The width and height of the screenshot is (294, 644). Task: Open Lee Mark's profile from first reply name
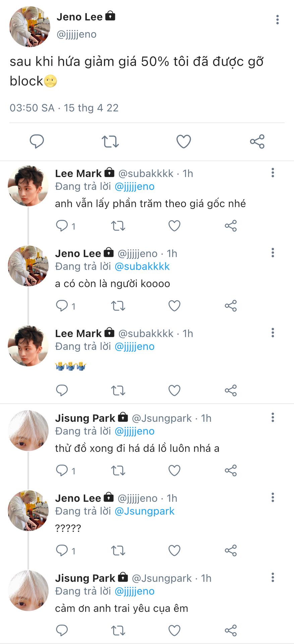[x=78, y=173]
